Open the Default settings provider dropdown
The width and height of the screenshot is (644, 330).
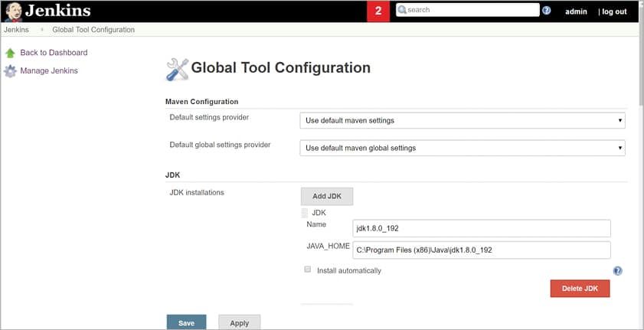(x=462, y=120)
